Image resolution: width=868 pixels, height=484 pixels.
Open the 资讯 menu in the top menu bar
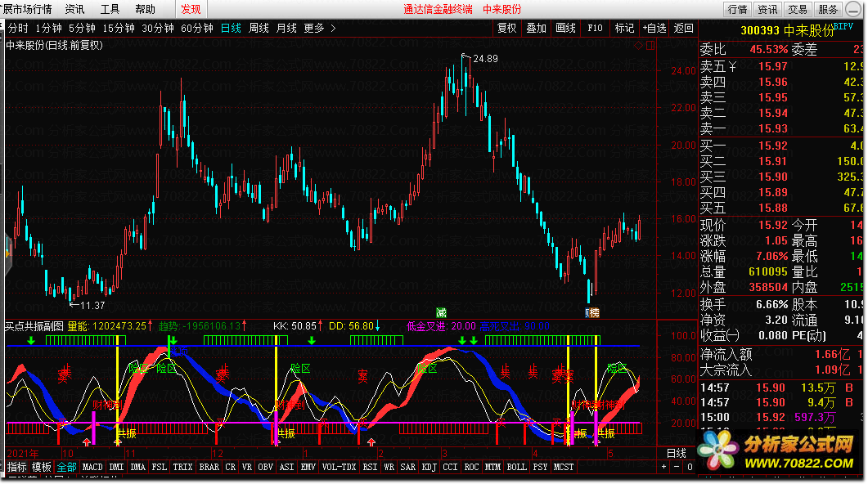(74, 9)
